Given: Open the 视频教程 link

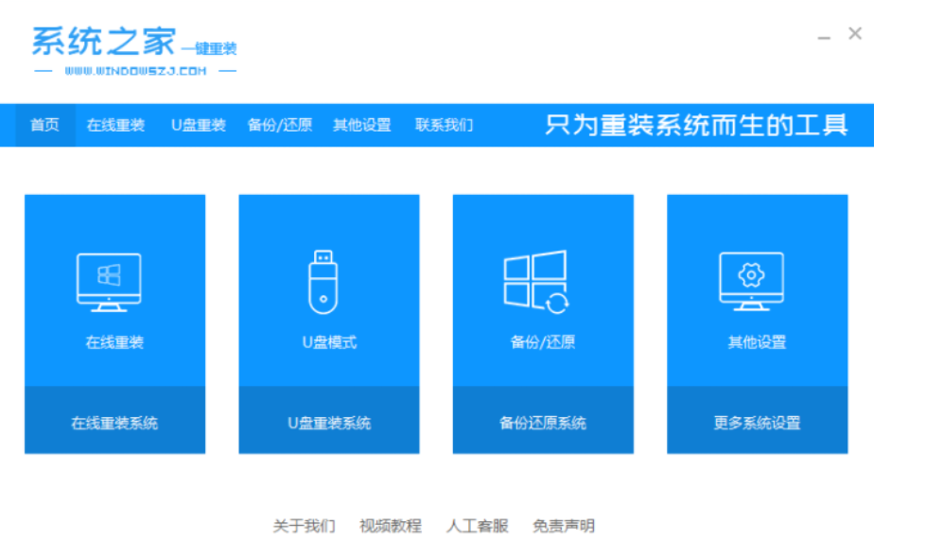Looking at the screenshot, I should pos(391,526).
